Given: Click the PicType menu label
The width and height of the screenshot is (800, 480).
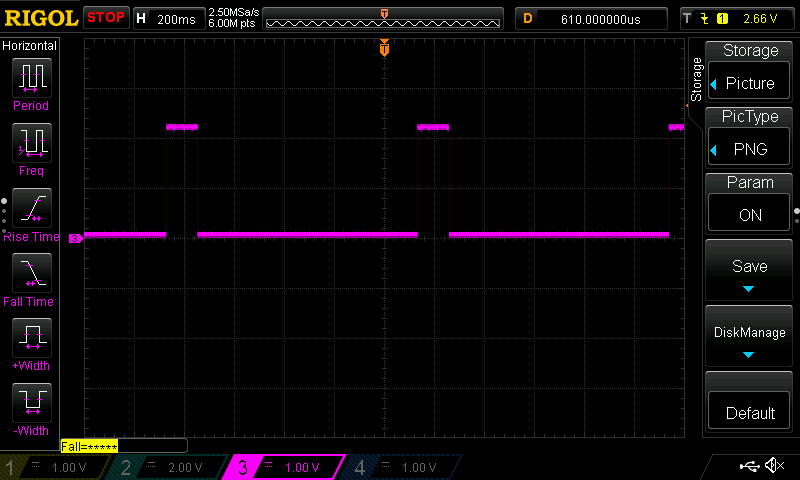Looking at the screenshot, I should 750,116.
